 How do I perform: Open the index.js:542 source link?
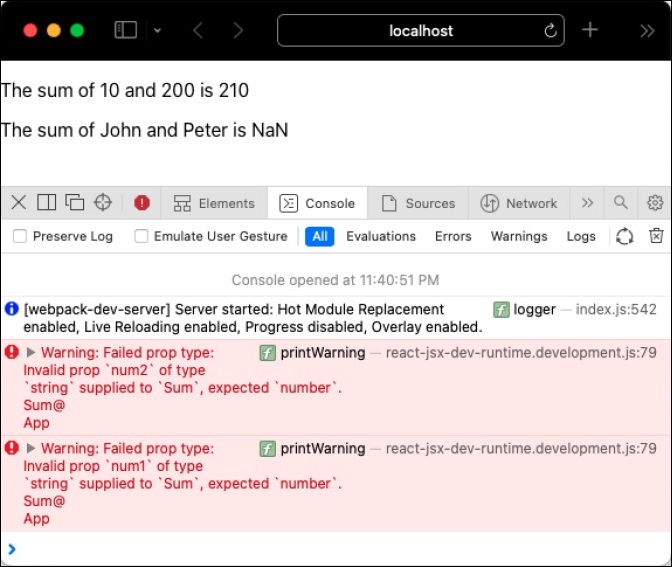click(x=616, y=310)
